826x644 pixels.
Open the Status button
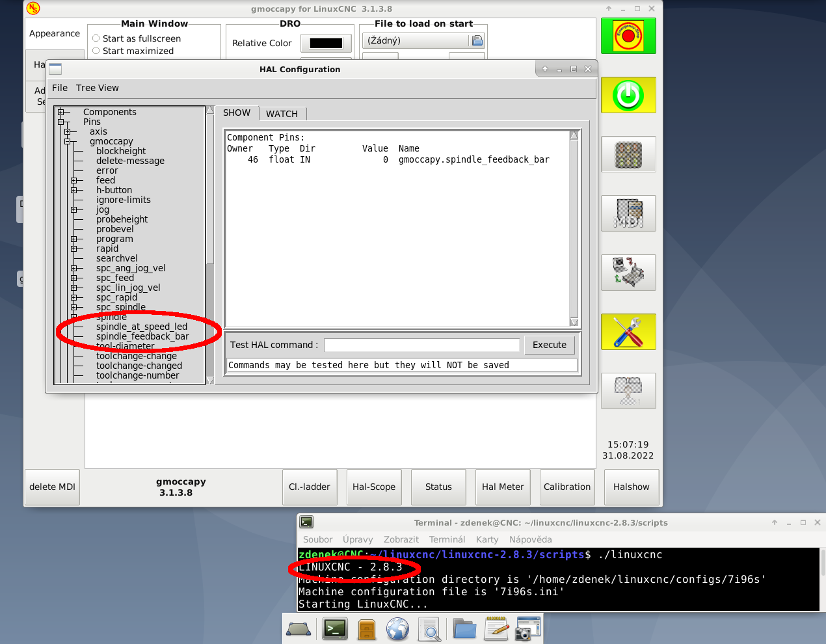click(x=438, y=487)
